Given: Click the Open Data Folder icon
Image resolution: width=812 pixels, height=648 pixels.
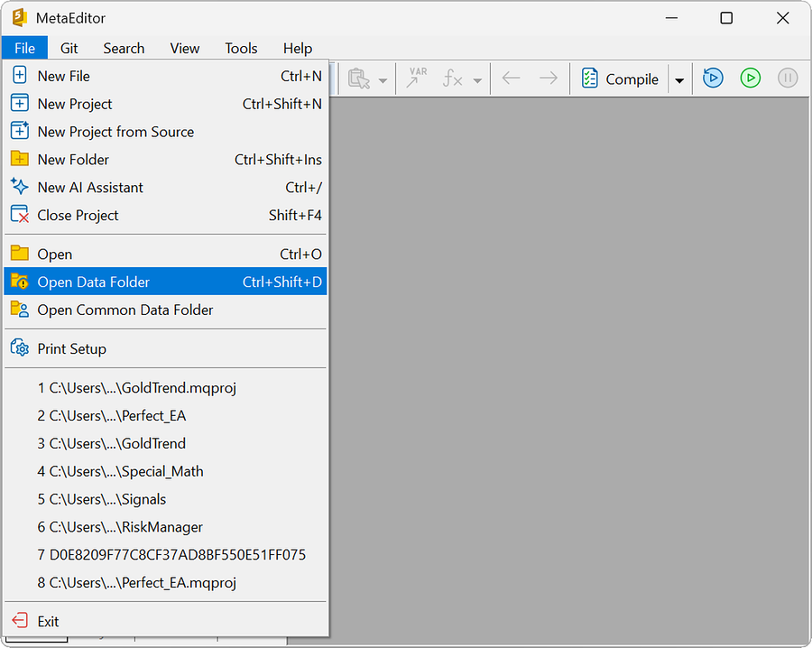Looking at the screenshot, I should coord(20,281).
